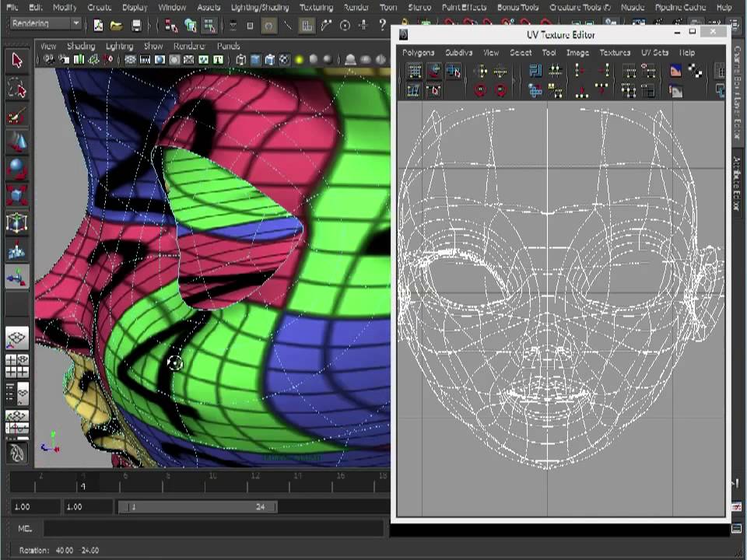This screenshot has width=747, height=560.
Task: Open the Image menu in UV Texture Editor
Action: (577, 52)
